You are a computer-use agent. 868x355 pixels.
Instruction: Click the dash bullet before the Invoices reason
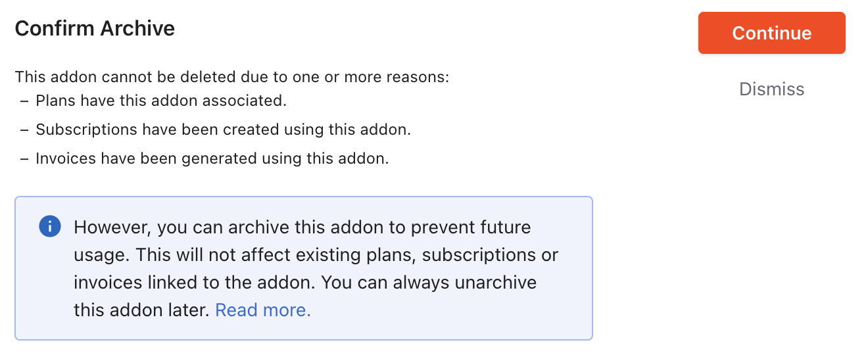[24, 159]
